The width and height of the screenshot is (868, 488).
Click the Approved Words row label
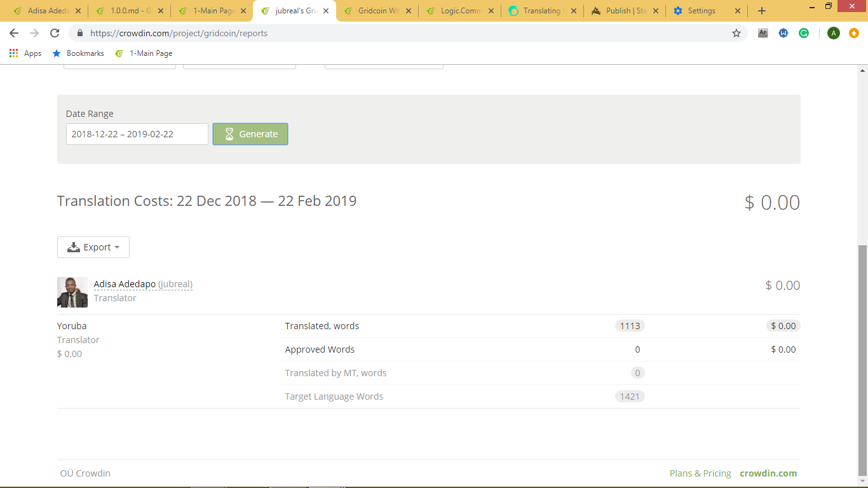(320, 349)
